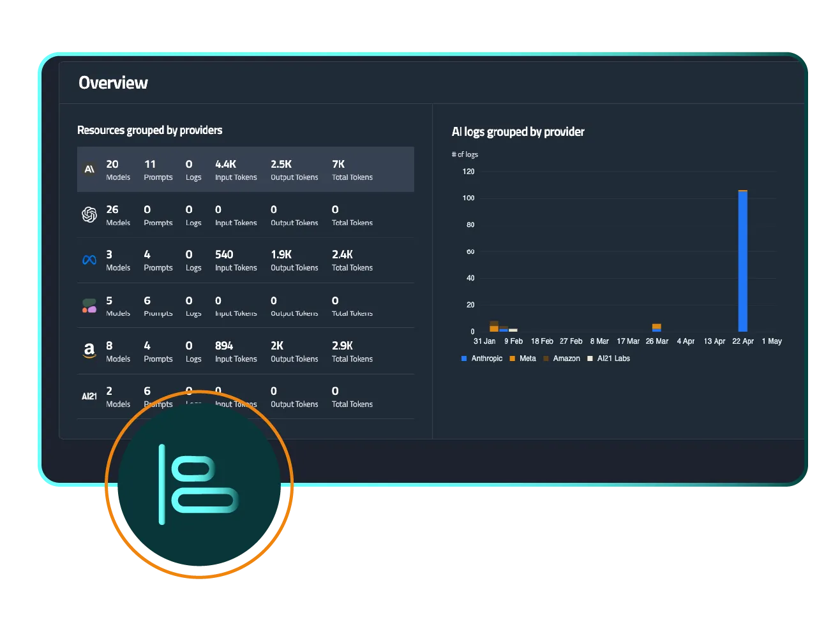Click the stacked bar at 31 Jan

[x=494, y=327]
